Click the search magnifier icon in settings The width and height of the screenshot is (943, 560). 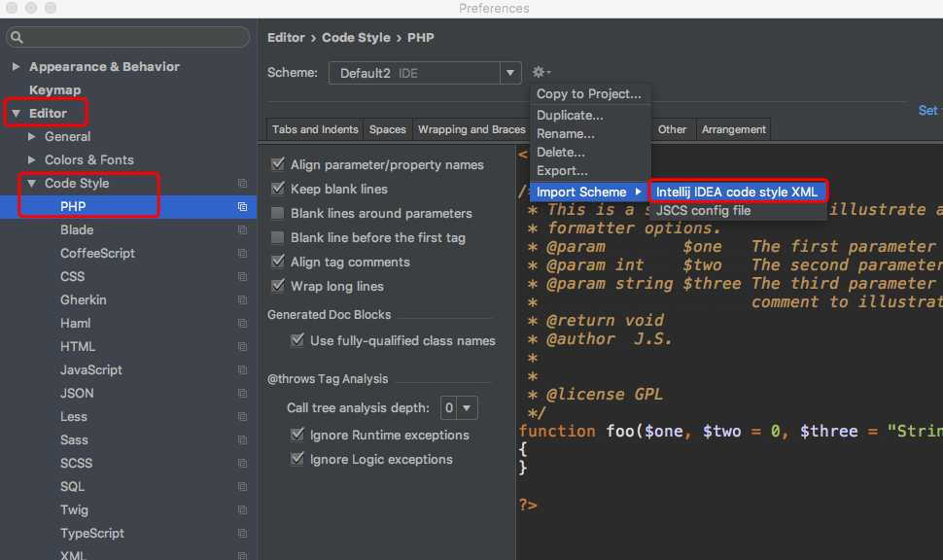[17, 37]
